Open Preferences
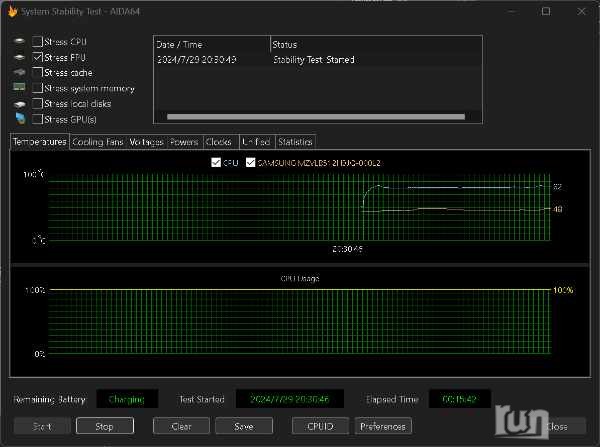600x447 pixels. pyautogui.click(x=383, y=426)
